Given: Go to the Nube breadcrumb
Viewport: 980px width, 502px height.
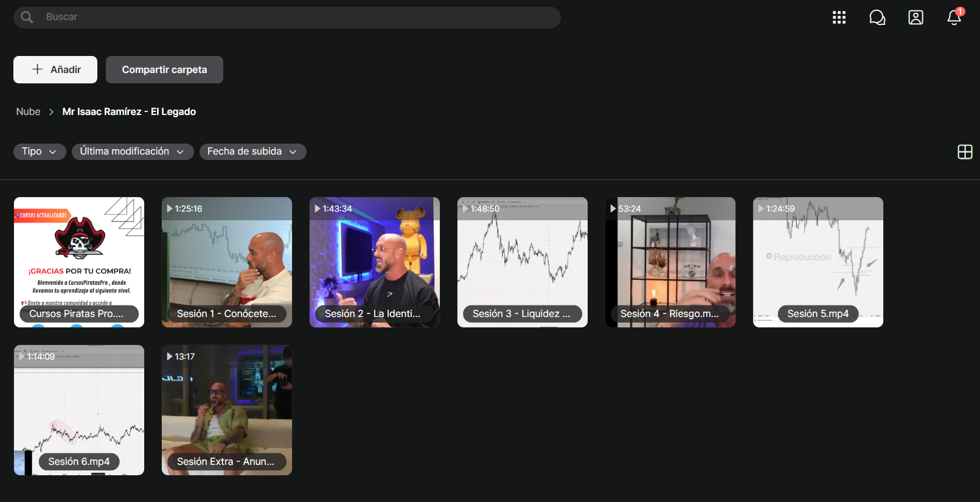Looking at the screenshot, I should (x=28, y=112).
